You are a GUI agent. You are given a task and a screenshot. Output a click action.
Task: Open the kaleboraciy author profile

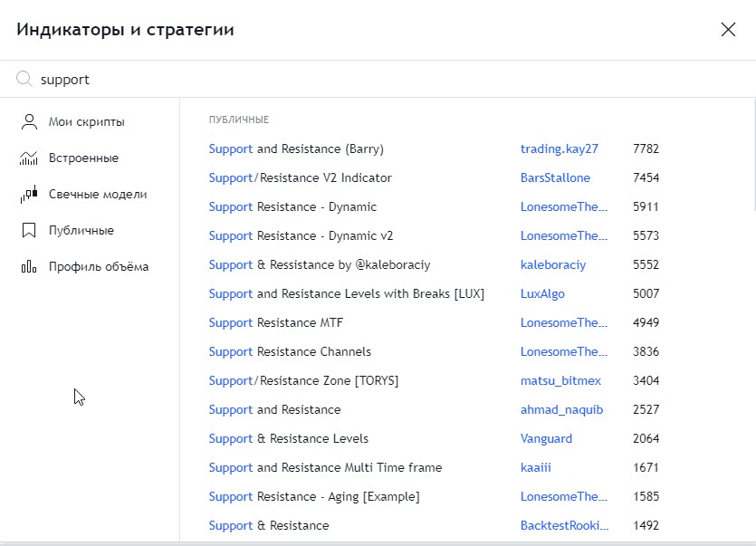coord(553,264)
